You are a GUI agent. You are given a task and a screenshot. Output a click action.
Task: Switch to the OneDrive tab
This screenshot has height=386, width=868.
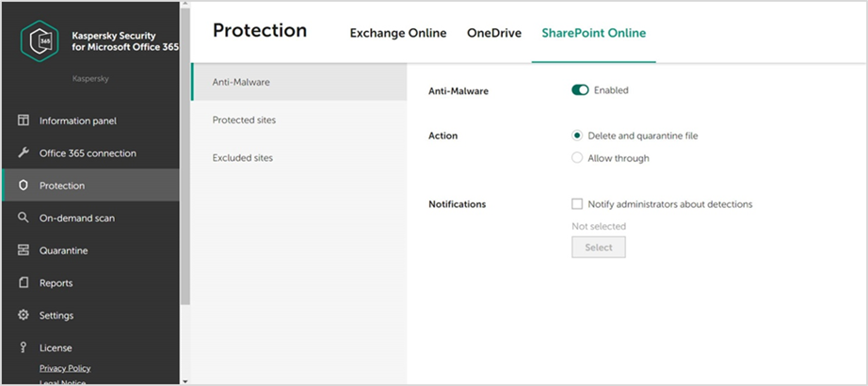[494, 33]
